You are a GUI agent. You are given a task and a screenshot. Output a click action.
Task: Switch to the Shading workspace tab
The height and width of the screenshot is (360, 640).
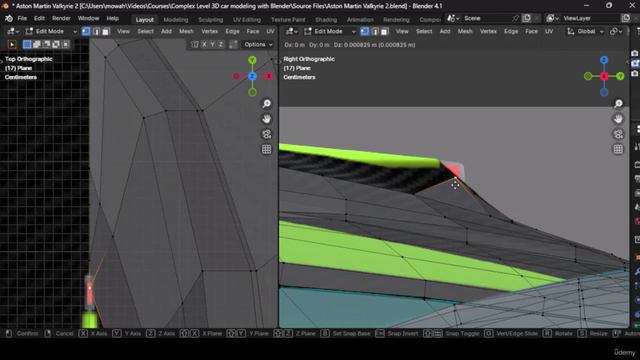tap(326, 20)
